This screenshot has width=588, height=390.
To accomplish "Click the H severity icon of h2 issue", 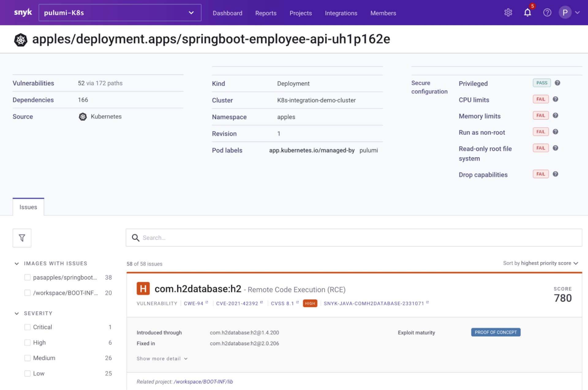I will tap(143, 288).
